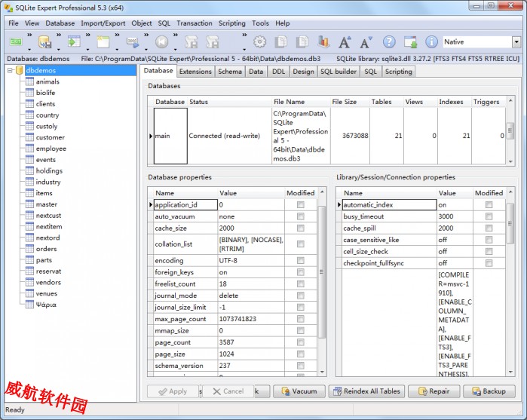Click the window with green download arrow icon
This screenshot has width=527, height=420.
coord(410,42)
